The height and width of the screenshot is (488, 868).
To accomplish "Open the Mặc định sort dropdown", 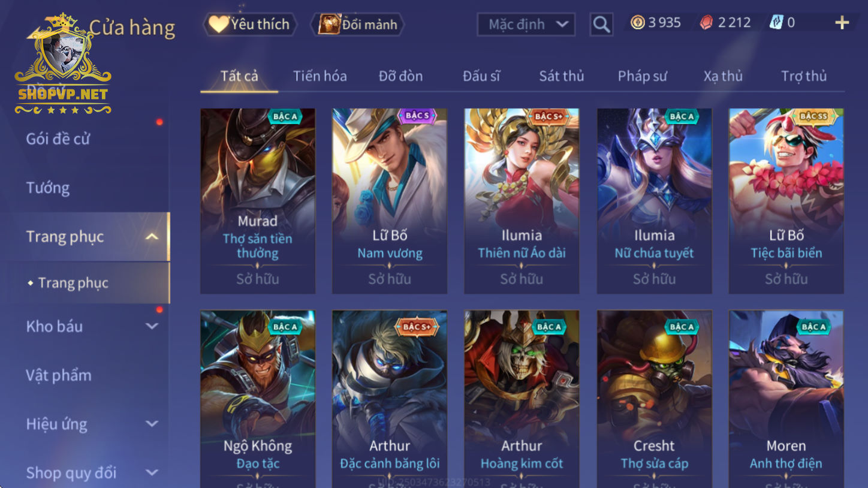I will (526, 25).
